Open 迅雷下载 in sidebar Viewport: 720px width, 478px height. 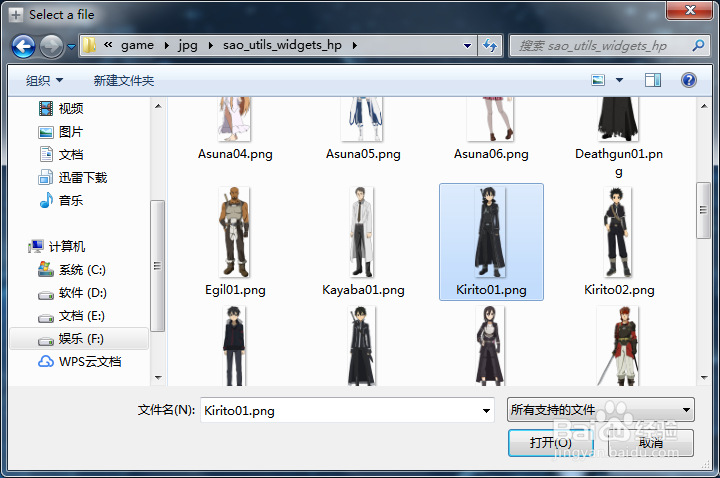[73, 177]
